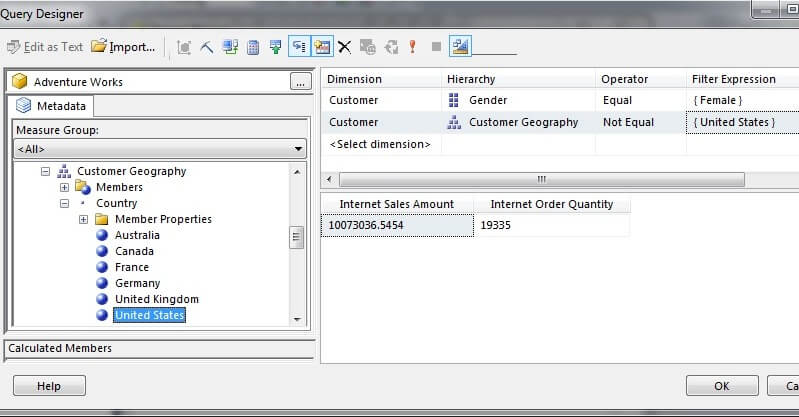The height and width of the screenshot is (417, 799).
Task: Open the Calculated Members pane header
Action: (159, 348)
